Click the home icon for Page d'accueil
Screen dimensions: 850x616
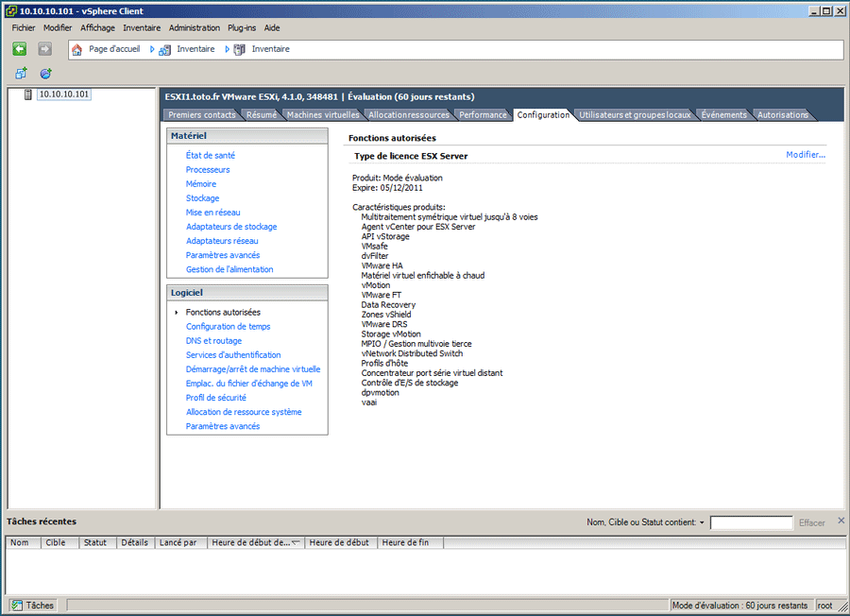coord(77,49)
